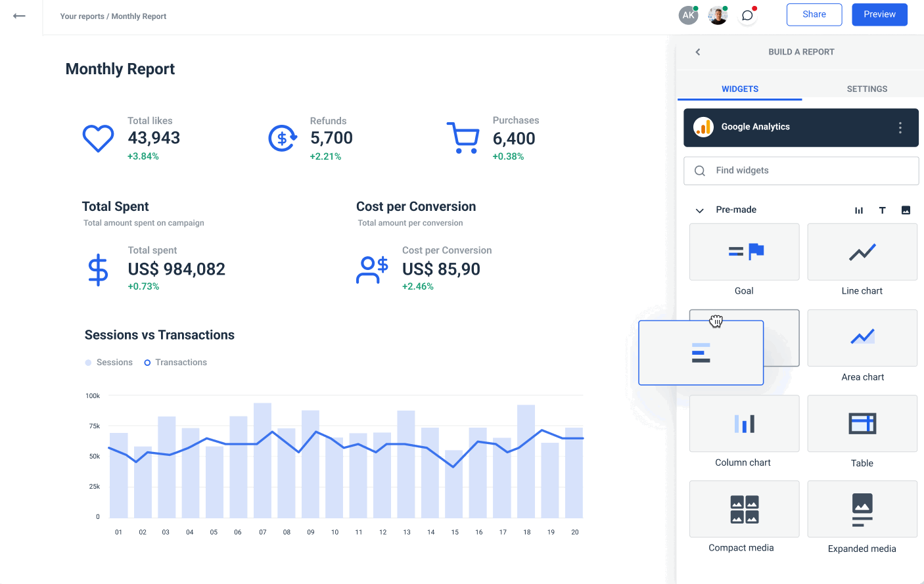Select the Table widget icon
This screenshot has height=584, width=924.
tap(862, 423)
